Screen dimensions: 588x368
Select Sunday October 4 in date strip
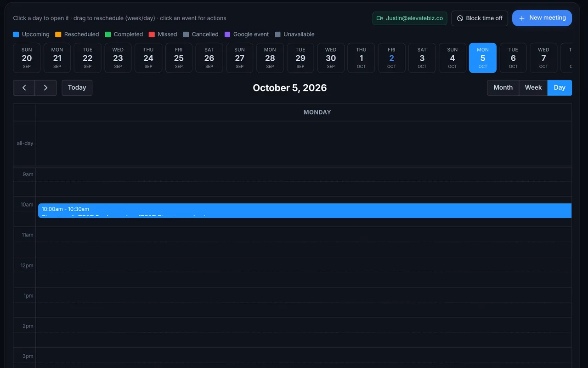(452, 58)
